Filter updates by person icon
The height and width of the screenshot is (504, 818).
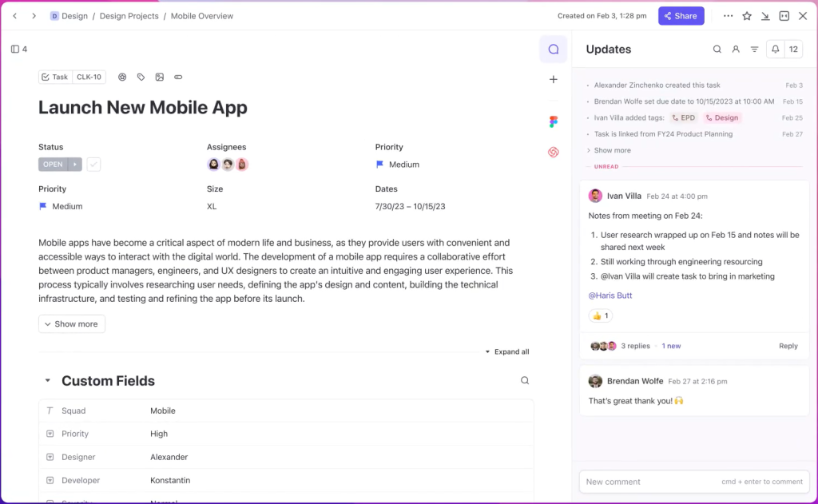pos(736,49)
